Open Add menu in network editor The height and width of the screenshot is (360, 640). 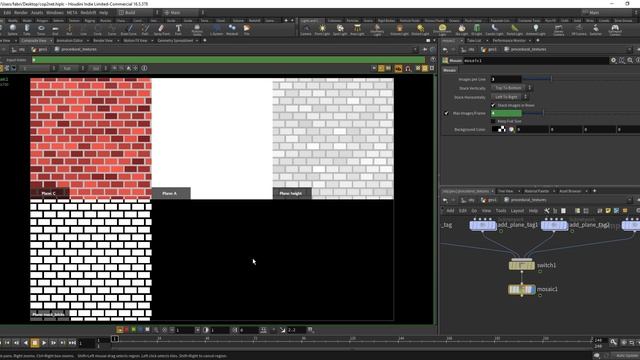tap(450, 211)
